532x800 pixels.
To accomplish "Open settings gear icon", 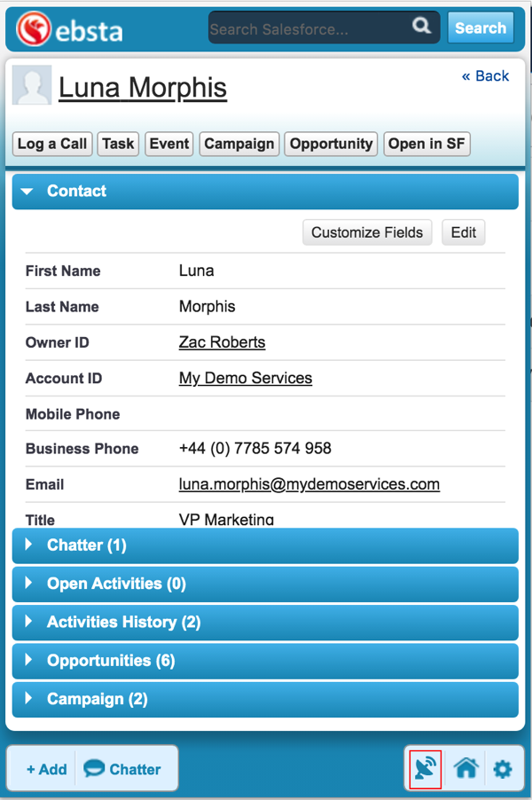I will tap(503, 768).
